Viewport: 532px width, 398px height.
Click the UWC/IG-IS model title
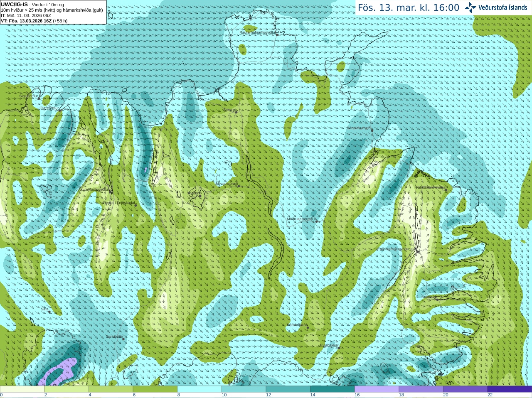[15, 5]
